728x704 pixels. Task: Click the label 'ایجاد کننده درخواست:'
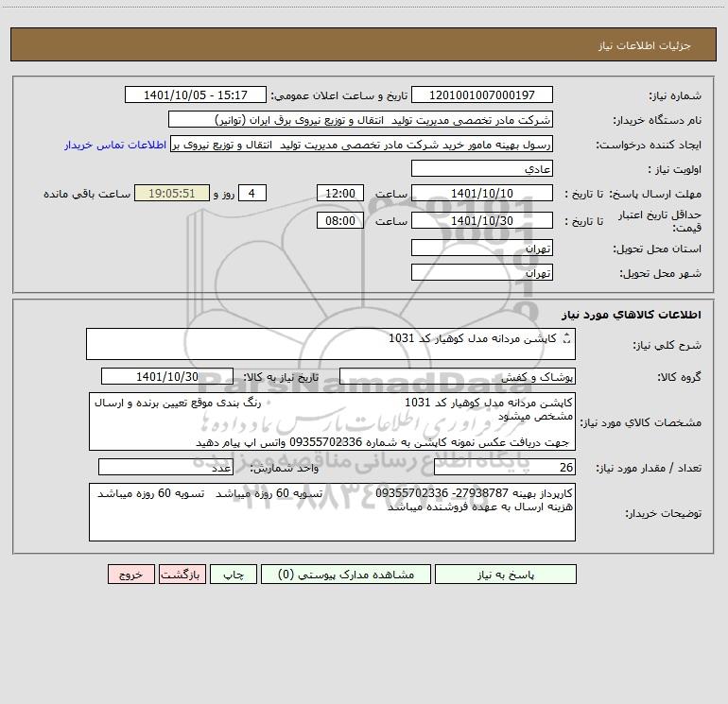coord(649,146)
